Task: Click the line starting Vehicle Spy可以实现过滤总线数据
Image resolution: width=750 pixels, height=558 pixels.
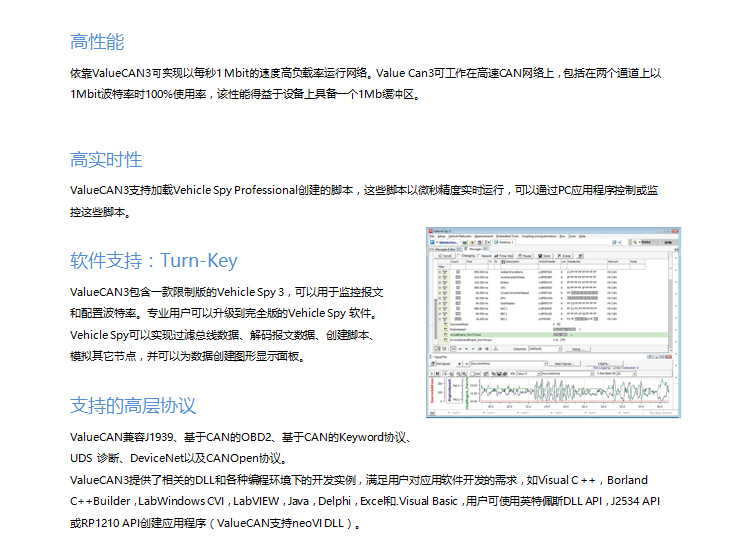Action: 222,335
